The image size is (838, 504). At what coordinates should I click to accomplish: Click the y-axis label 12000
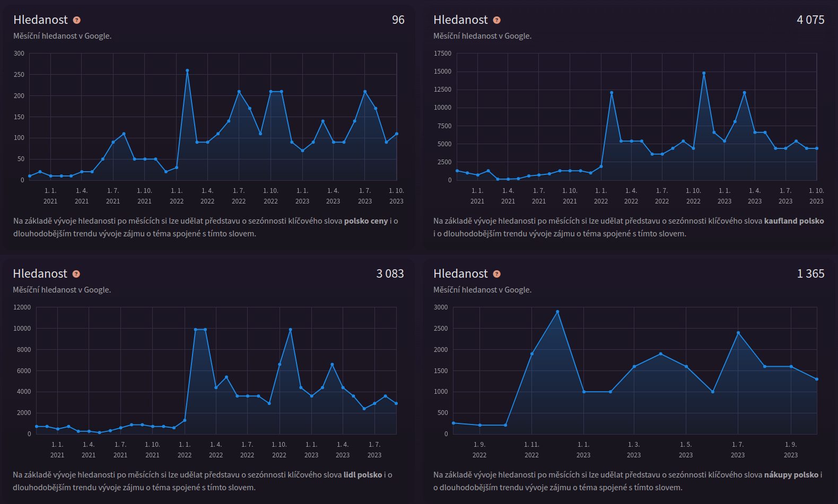(x=22, y=307)
